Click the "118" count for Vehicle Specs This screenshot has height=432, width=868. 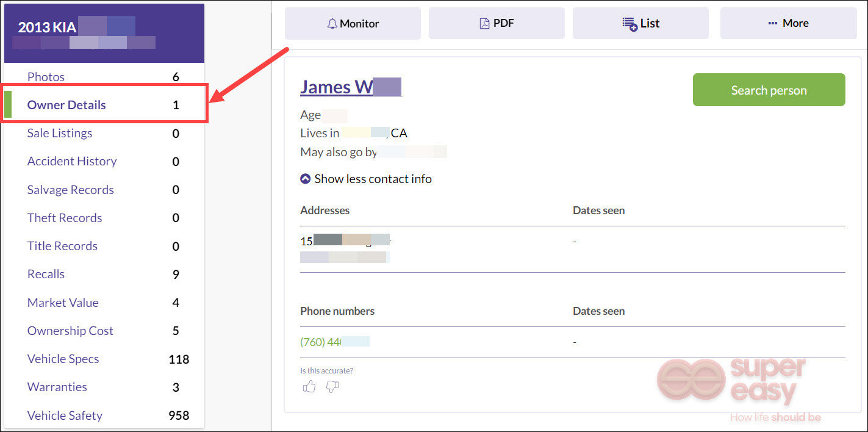[x=179, y=359]
